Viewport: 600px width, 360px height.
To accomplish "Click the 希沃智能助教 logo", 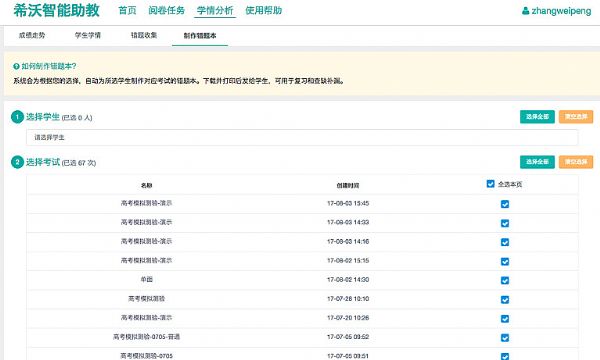I will (57, 10).
